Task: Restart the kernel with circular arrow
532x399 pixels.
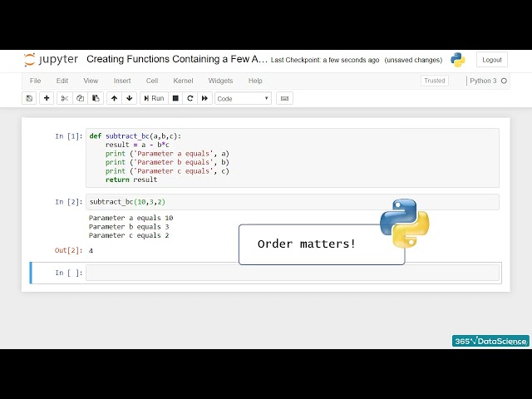Action: [190, 98]
